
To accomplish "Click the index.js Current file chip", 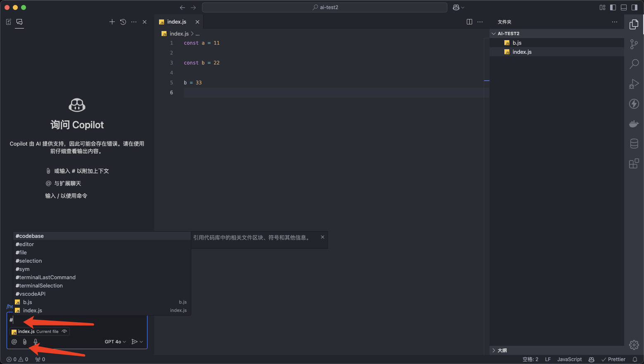I will click(x=40, y=331).
